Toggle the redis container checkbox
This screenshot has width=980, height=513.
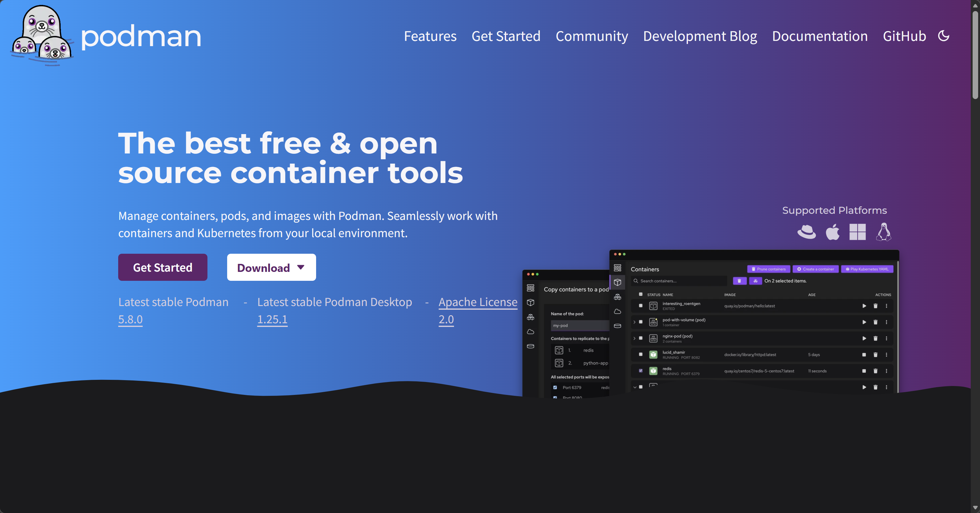(x=641, y=371)
